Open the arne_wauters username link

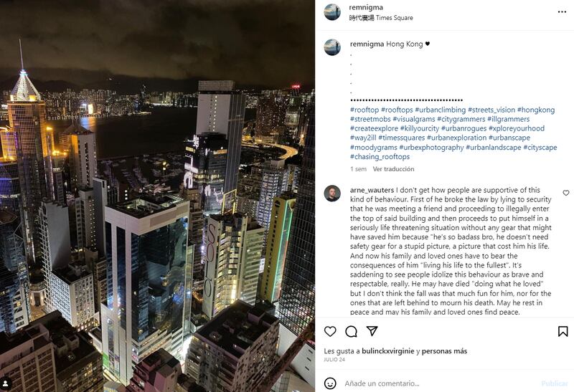pyautogui.click(x=372, y=190)
